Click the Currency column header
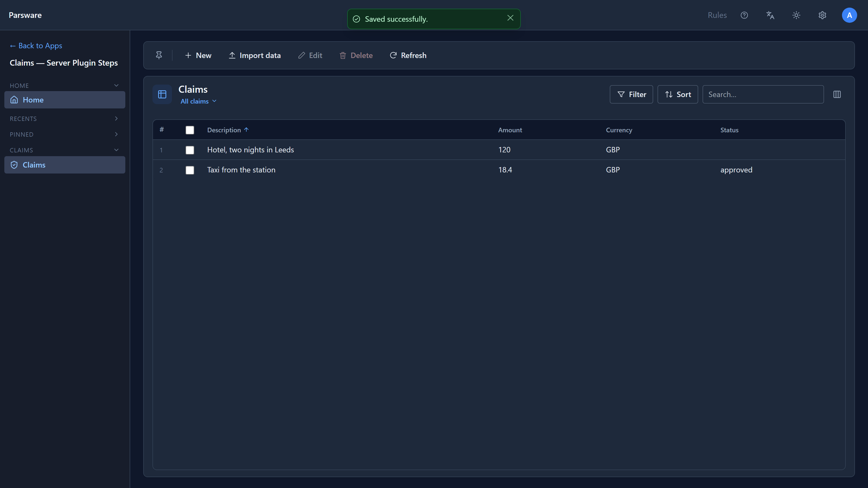 tap(619, 130)
